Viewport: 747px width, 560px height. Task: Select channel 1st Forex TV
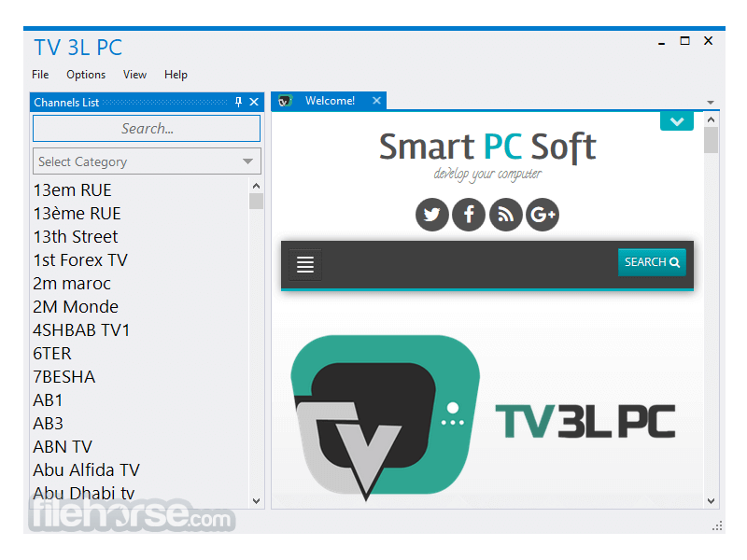click(x=80, y=260)
